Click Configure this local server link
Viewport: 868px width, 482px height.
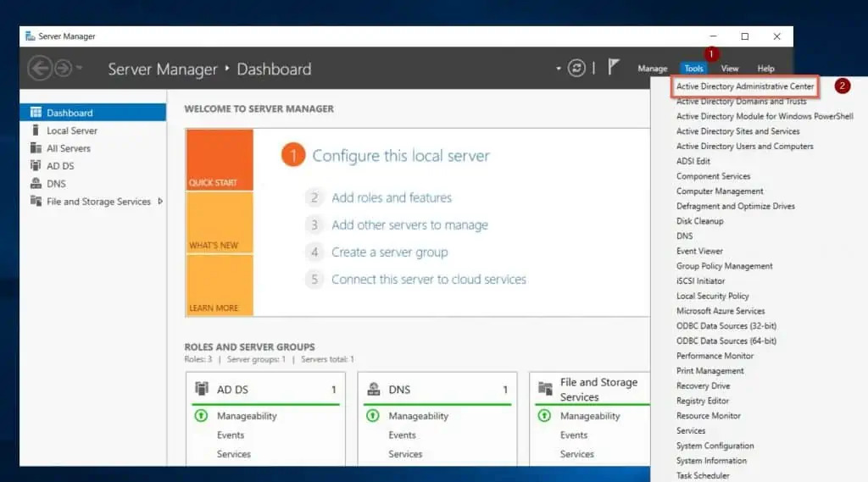tap(401, 156)
